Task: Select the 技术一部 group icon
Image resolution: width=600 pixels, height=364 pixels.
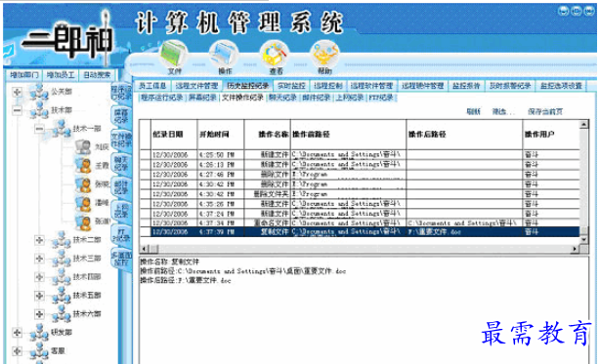Action: pyautogui.click(x=62, y=129)
